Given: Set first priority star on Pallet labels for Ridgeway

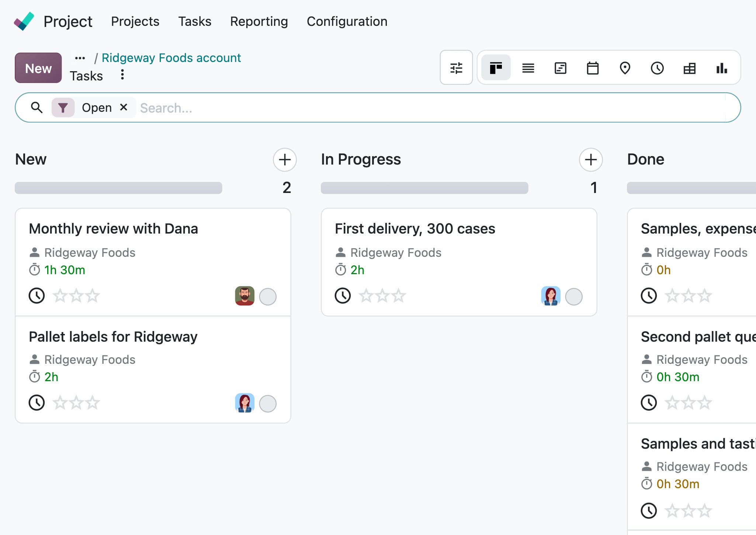Looking at the screenshot, I should pyautogui.click(x=60, y=403).
